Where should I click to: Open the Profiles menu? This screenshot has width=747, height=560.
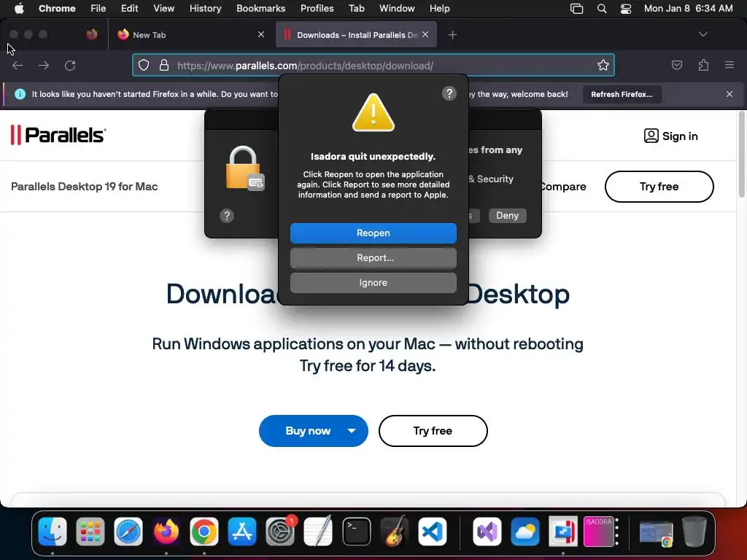pyautogui.click(x=317, y=9)
